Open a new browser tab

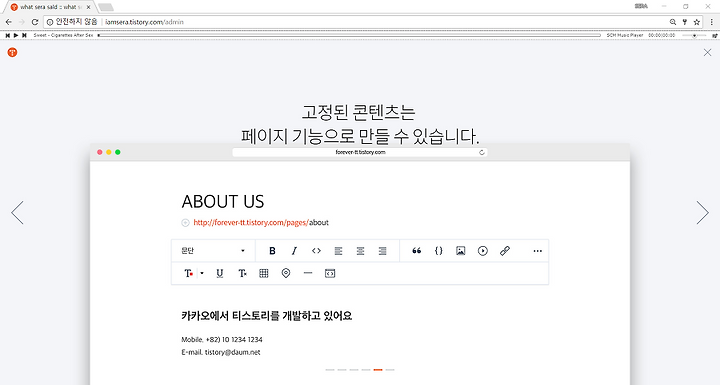[x=106, y=7]
